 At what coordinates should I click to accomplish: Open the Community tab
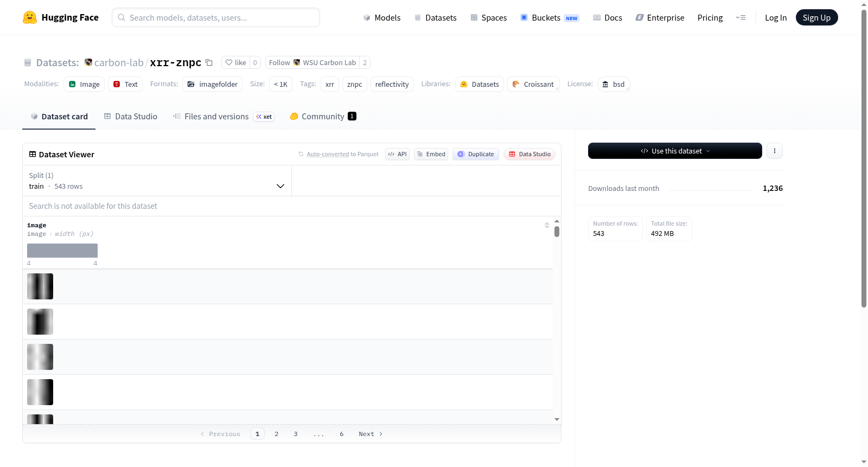tap(323, 116)
